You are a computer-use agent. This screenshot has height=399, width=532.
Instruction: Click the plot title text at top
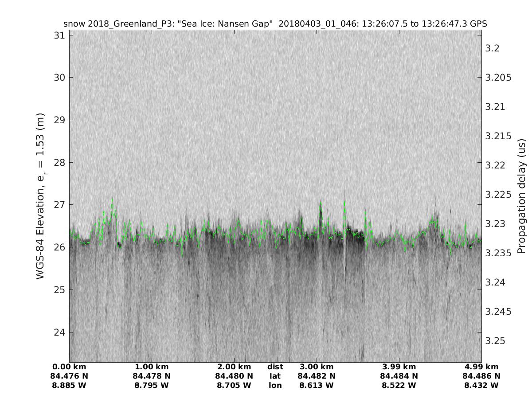[275, 23]
